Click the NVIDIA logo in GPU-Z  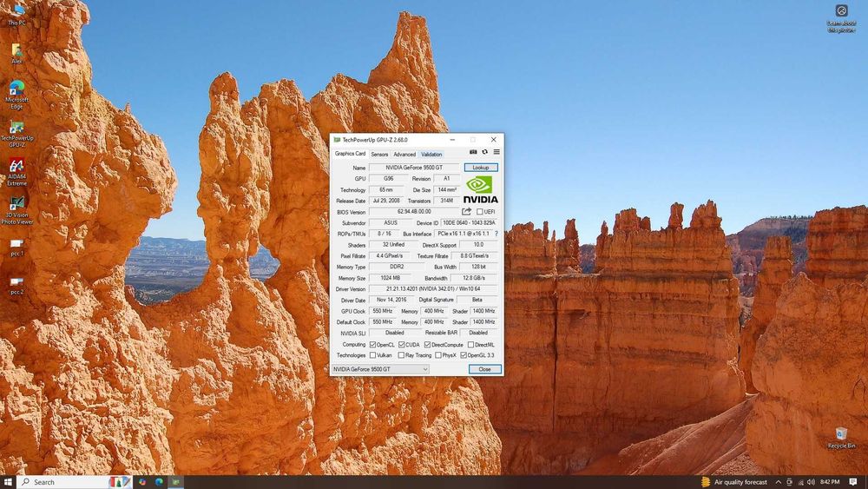click(480, 189)
